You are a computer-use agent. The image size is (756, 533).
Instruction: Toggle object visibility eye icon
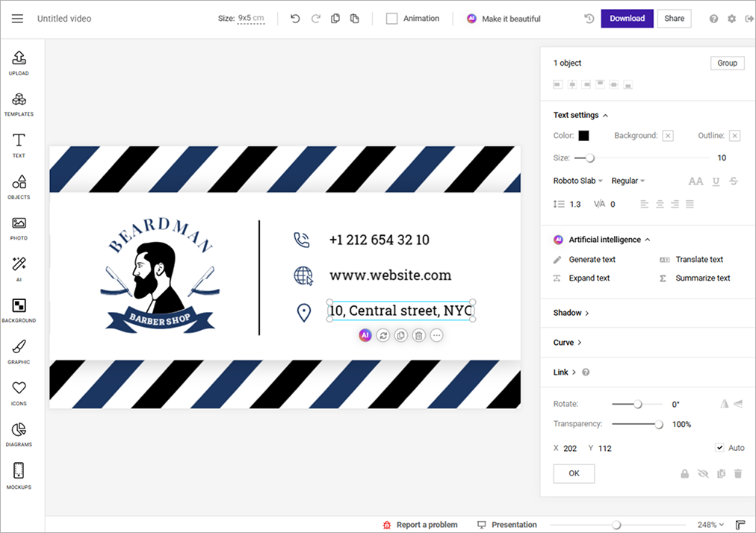tap(703, 474)
